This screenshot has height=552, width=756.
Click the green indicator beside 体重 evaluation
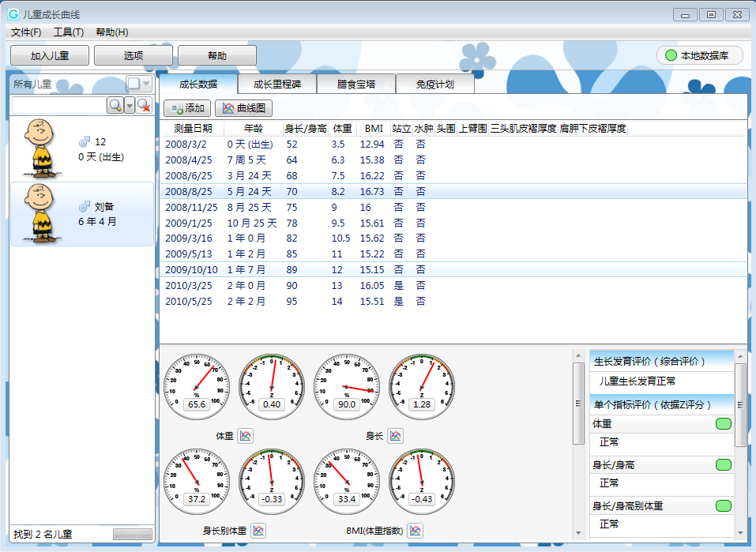(x=723, y=424)
